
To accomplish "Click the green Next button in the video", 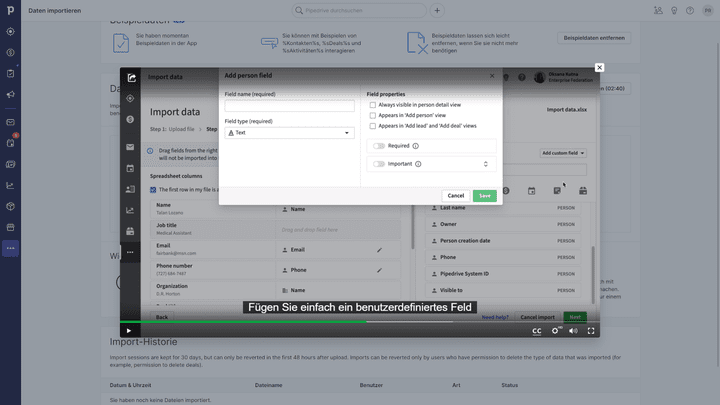I will (x=575, y=317).
